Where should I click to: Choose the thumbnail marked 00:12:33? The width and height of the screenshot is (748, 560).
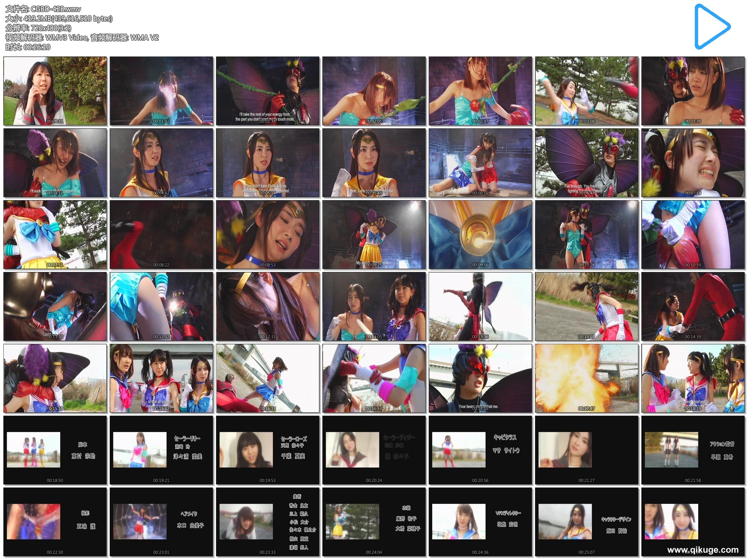268,306
